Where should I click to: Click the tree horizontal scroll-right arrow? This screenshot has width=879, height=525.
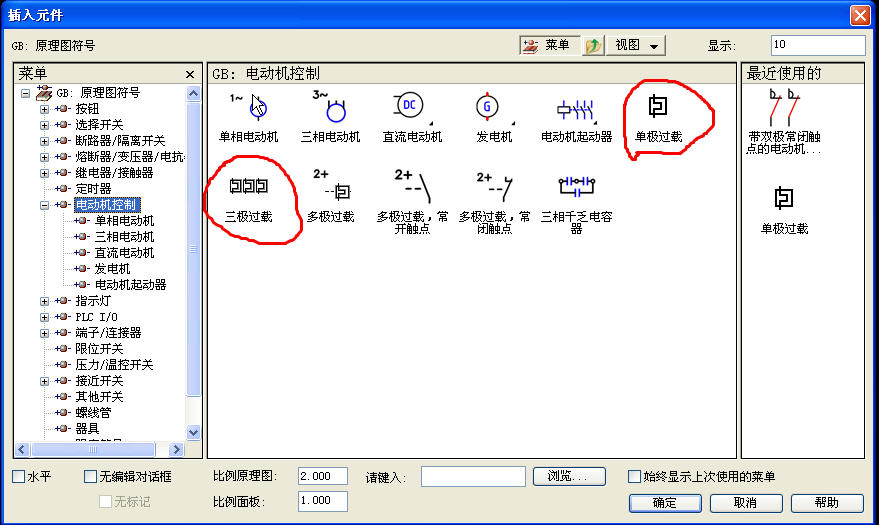tap(176, 449)
